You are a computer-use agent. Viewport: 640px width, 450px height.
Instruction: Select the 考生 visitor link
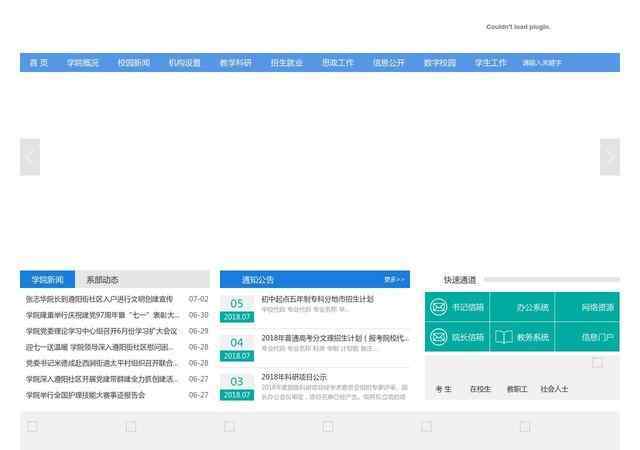[x=443, y=389]
